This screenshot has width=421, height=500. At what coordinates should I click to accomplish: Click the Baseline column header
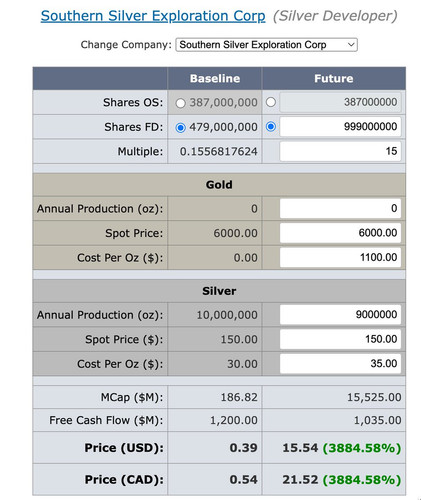click(215, 78)
